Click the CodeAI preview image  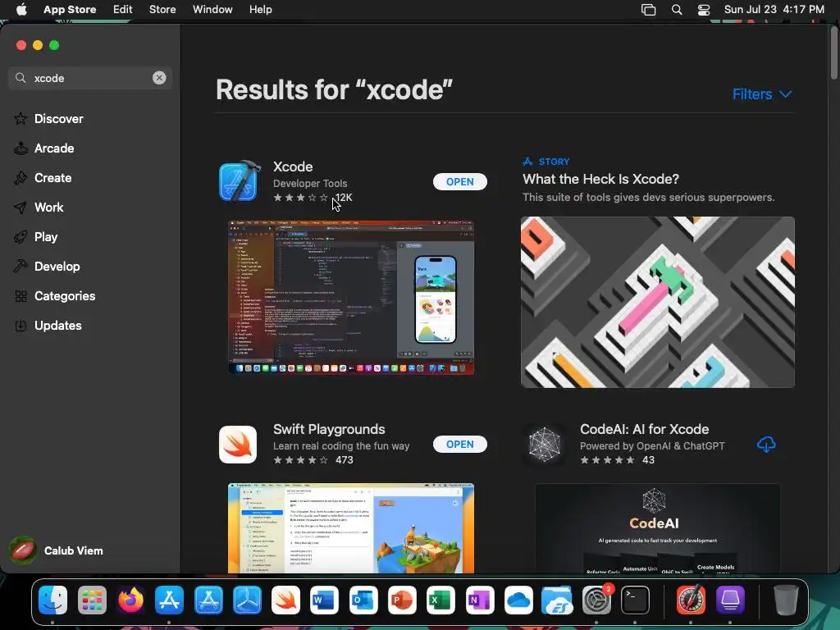point(657,528)
